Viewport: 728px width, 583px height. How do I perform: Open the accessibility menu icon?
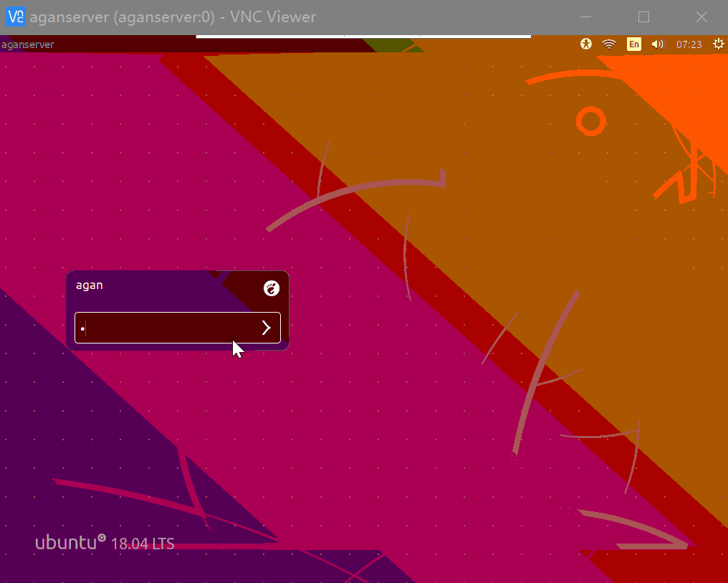(x=586, y=44)
